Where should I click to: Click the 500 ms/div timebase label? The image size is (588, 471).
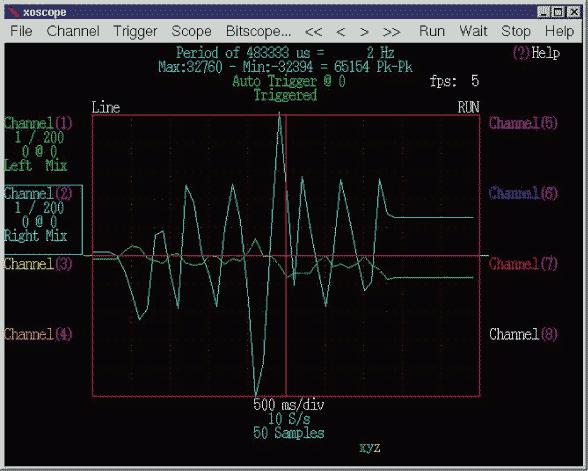pyautogui.click(x=289, y=405)
